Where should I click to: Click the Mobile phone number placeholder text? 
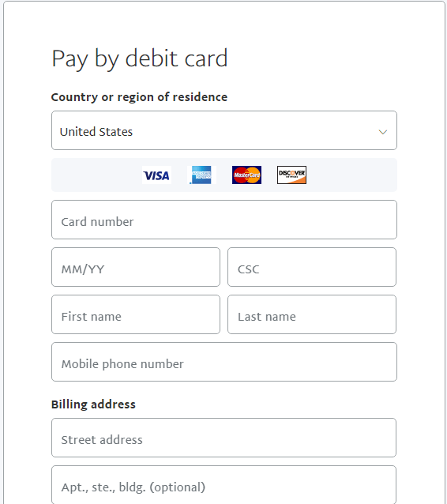[122, 364]
